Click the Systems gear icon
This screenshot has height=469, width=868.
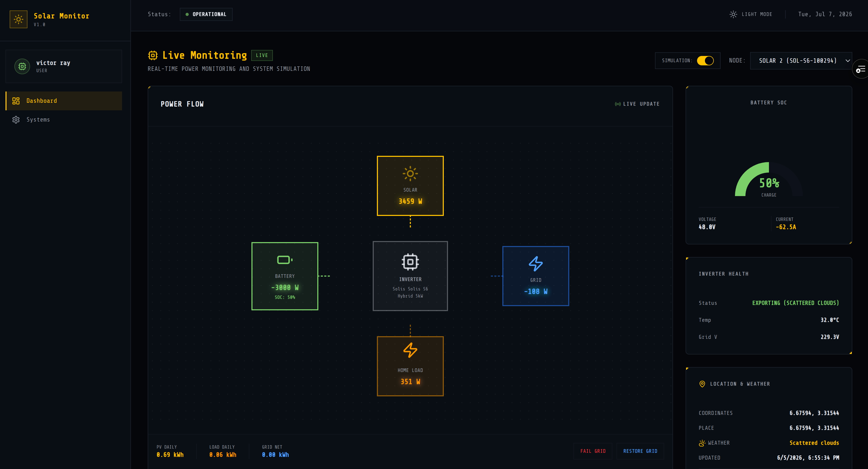[16, 120]
